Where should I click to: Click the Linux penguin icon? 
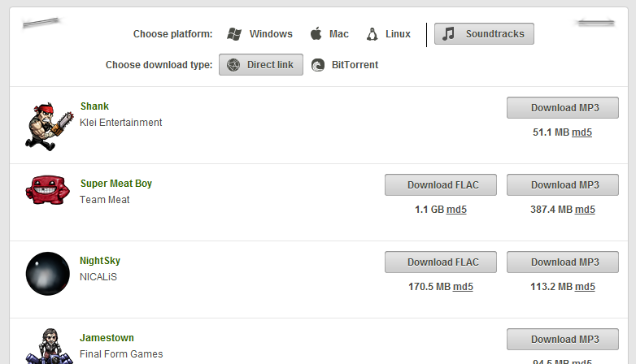(x=372, y=34)
